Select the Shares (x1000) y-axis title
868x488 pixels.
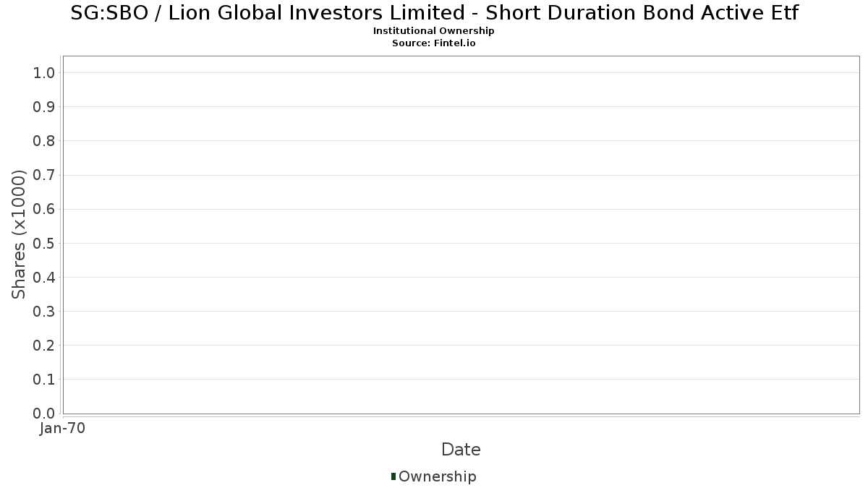pos(20,234)
